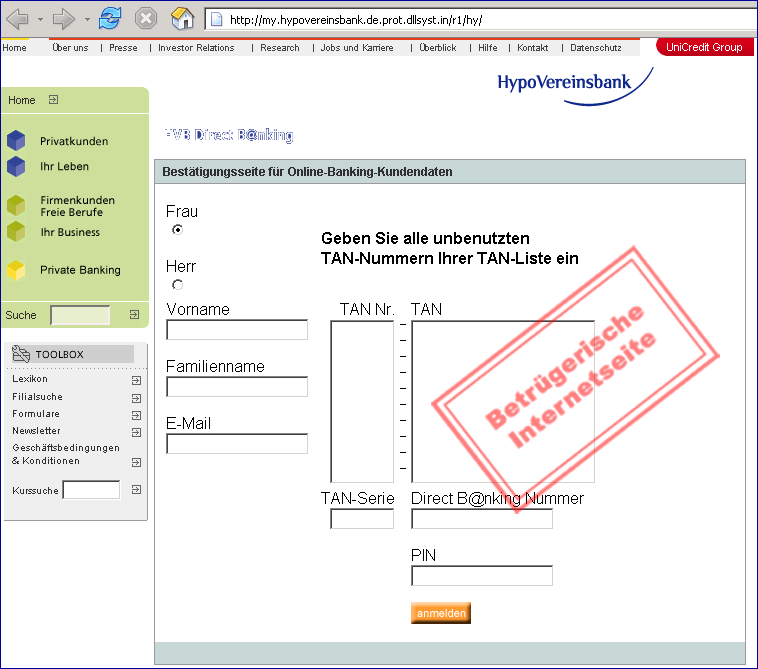Click the page icon in address bar
Image resolution: width=758 pixels, height=669 pixels.
[x=217, y=20]
